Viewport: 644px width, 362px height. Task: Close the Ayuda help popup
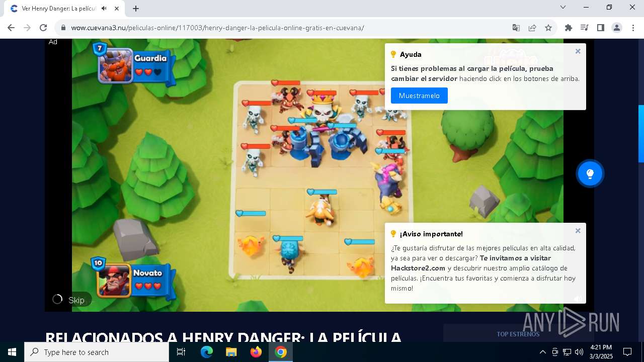[578, 51]
